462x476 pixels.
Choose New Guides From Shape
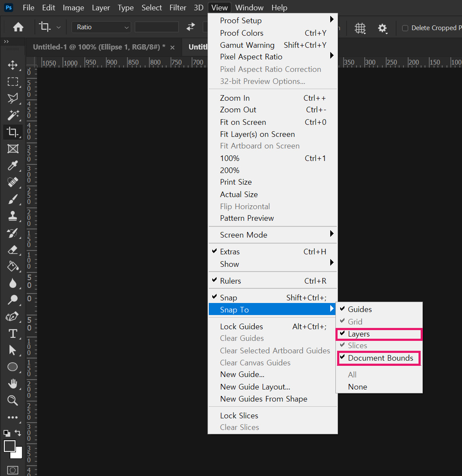pyautogui.click(x=273, y=399)
